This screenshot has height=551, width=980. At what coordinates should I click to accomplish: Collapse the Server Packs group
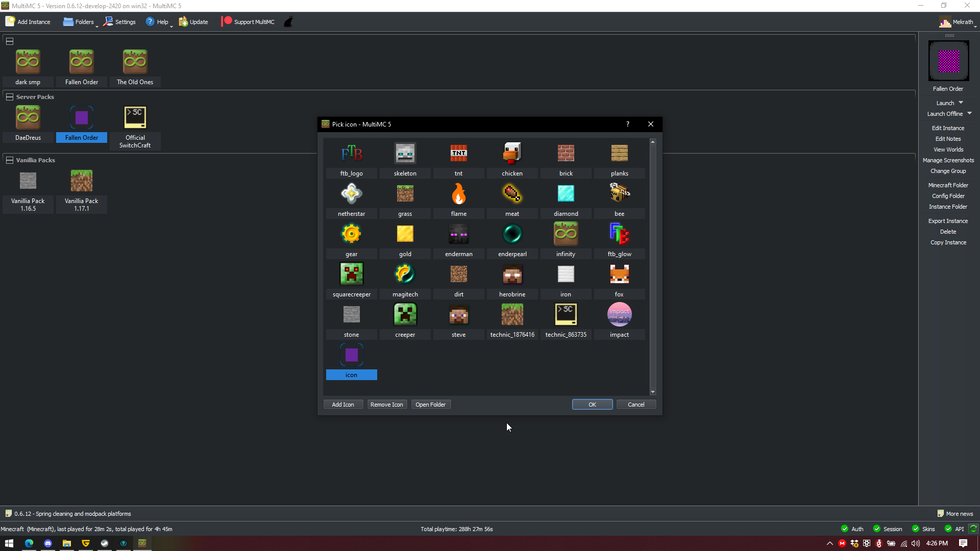pos(9,96)
